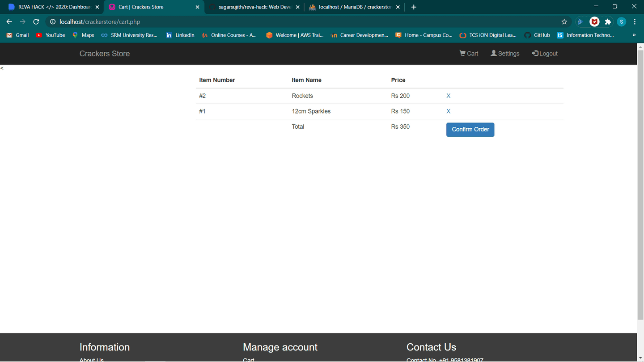Select the Cart | Crackers Store tab
The width and height of the screenshot is (644, 362).
pos(154,7)
